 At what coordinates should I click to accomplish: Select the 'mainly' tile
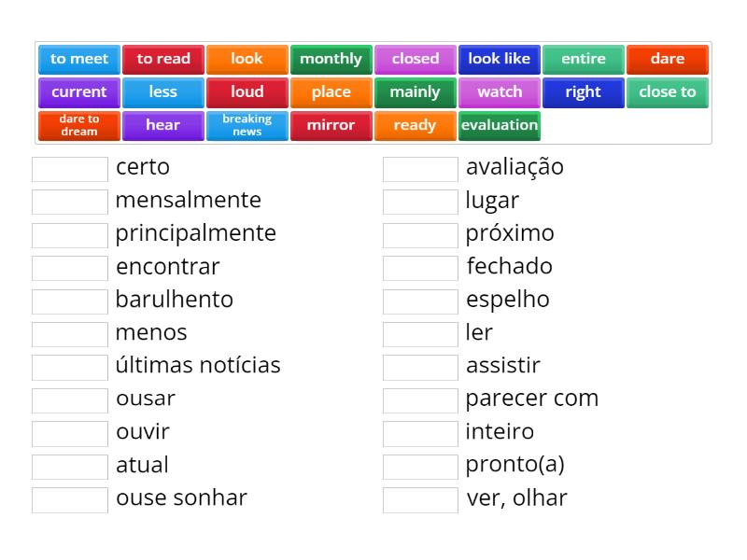click(x=416, y=91)
